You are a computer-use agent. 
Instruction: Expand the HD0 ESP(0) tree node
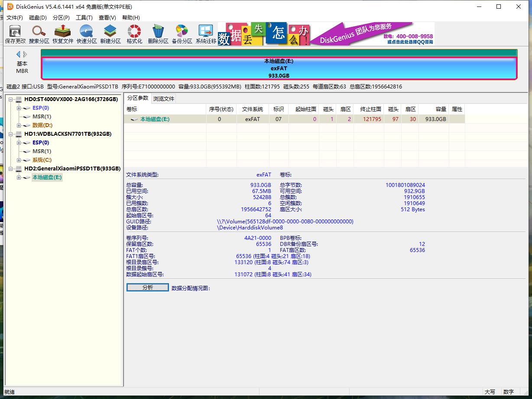[19, 108]
